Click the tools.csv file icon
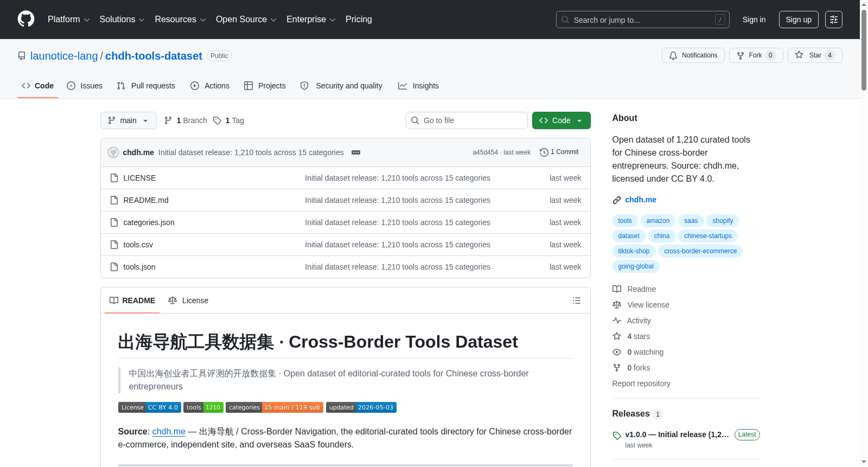868x467 pixels. click(114, 245)
